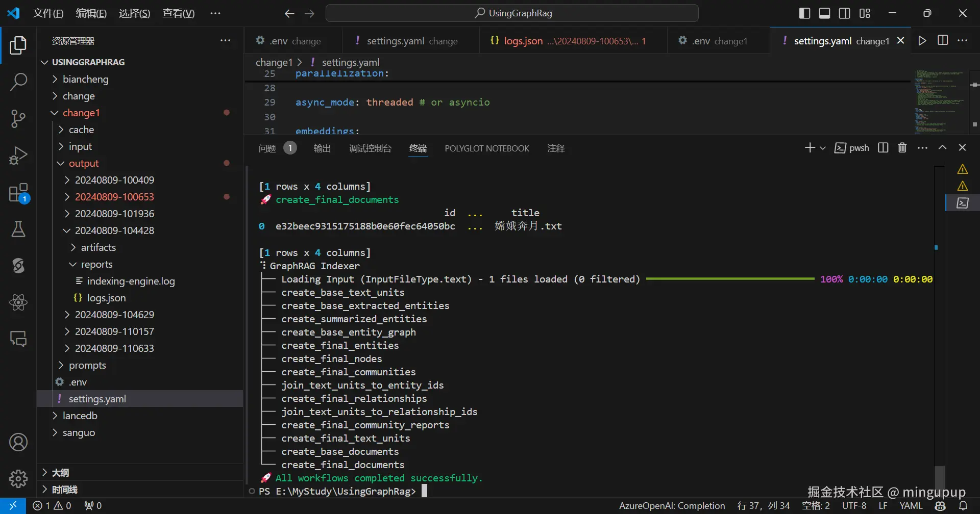The image size is (980, 514).
Task: Toggle bottom panel layout button
Action: coord(824,13)
